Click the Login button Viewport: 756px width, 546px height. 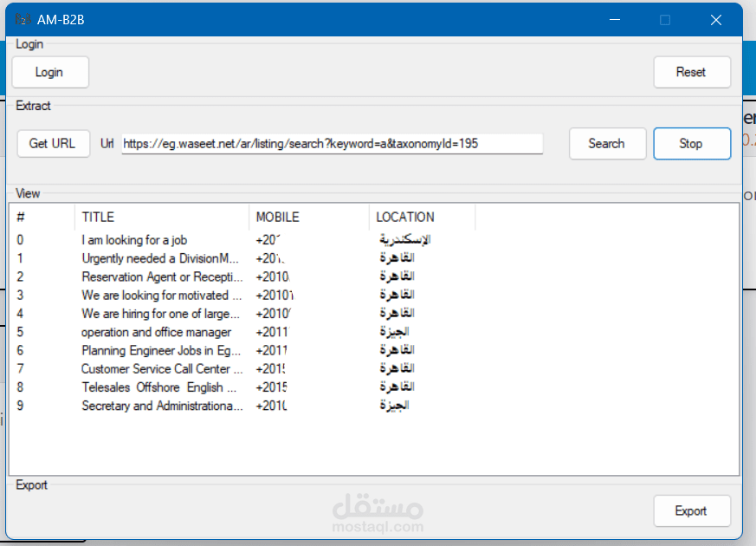point(50,72)
